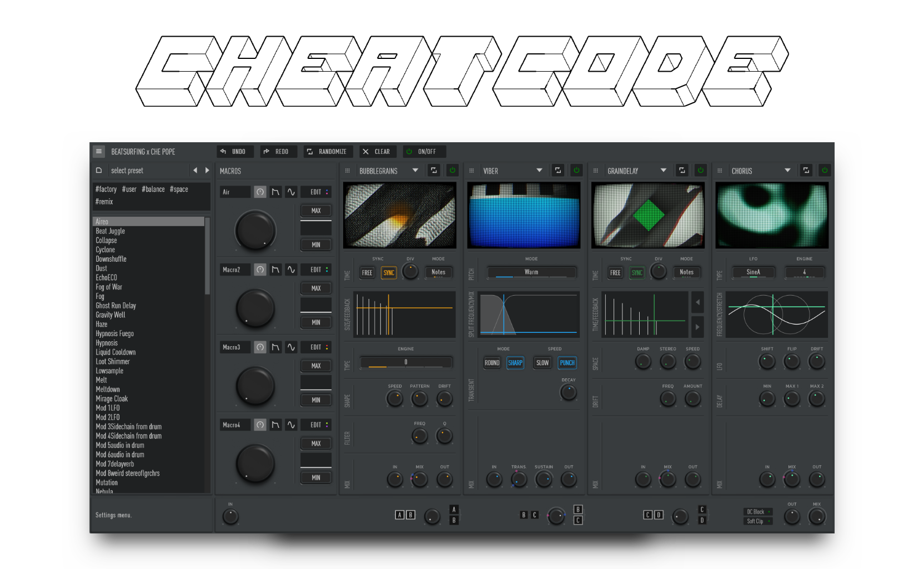Go to previous preset arrow
924x569 pixels.
pos(195,171)
